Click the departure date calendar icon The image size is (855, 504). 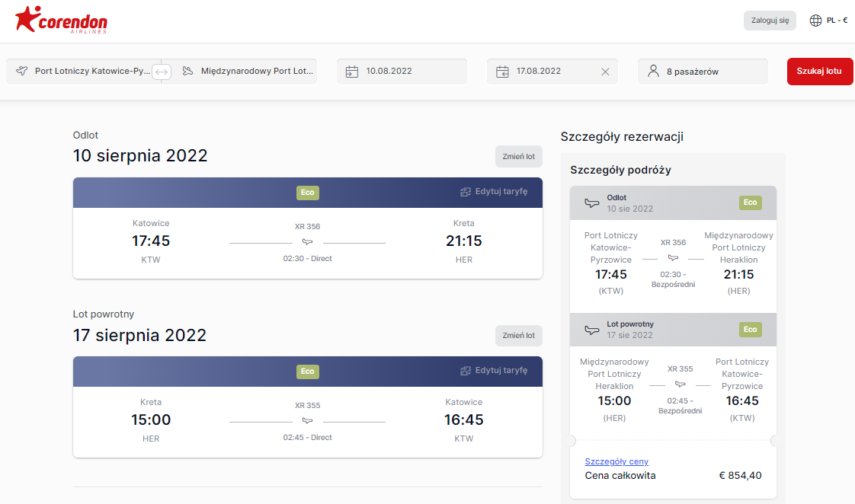tap(352, 72)
